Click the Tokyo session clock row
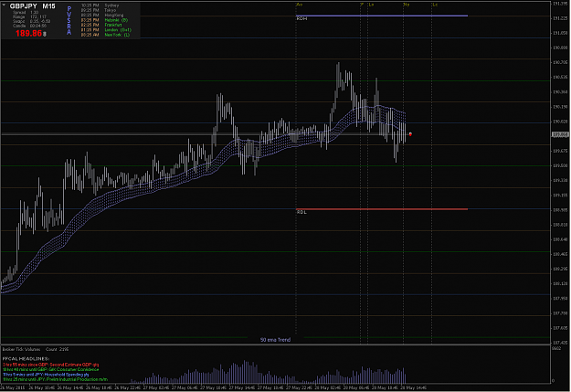 pyautogui.click(x=98, y=10)
